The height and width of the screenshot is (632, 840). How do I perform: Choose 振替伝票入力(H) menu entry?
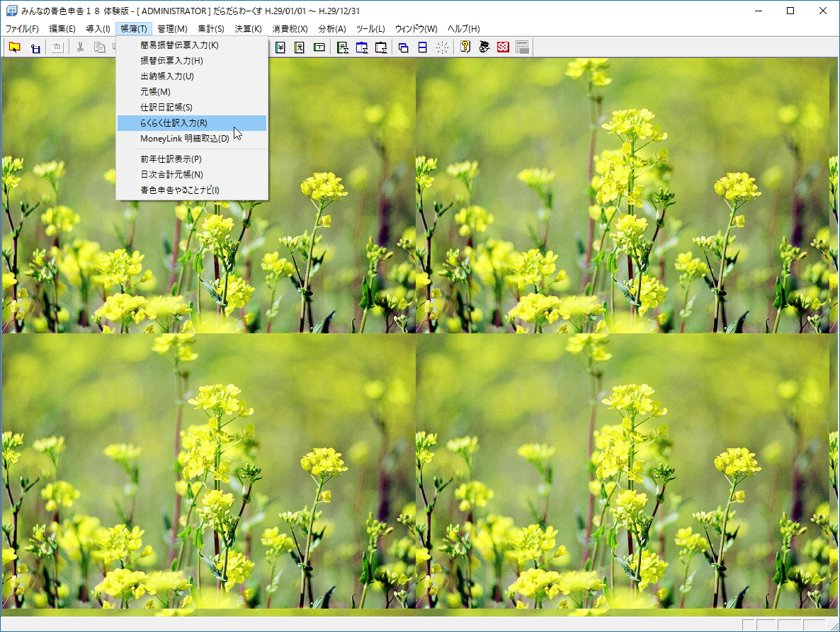point(192,60)
